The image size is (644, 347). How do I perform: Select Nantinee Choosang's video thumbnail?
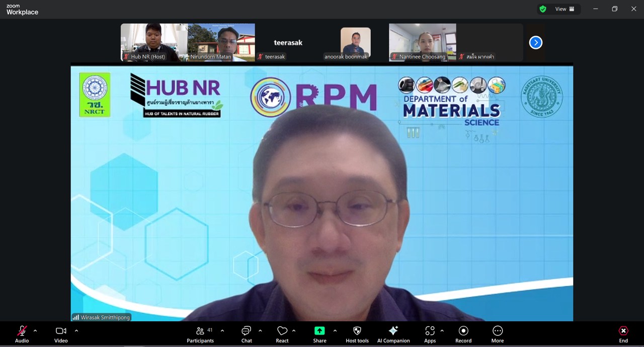click(422, 42)
